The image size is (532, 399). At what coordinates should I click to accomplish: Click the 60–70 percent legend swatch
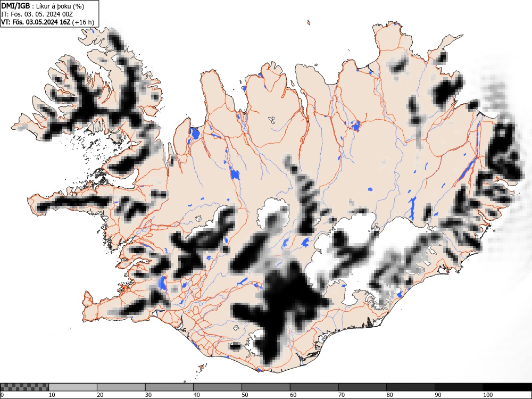(x=314, y=387)
